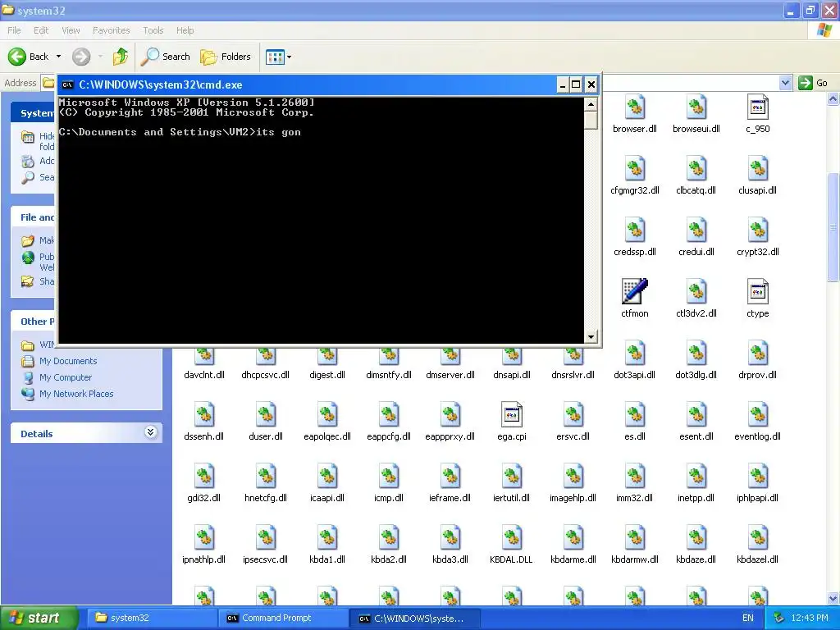Select KBDAL.DLL file icon
The image size is (840, 630).
[x=512, y=538]
